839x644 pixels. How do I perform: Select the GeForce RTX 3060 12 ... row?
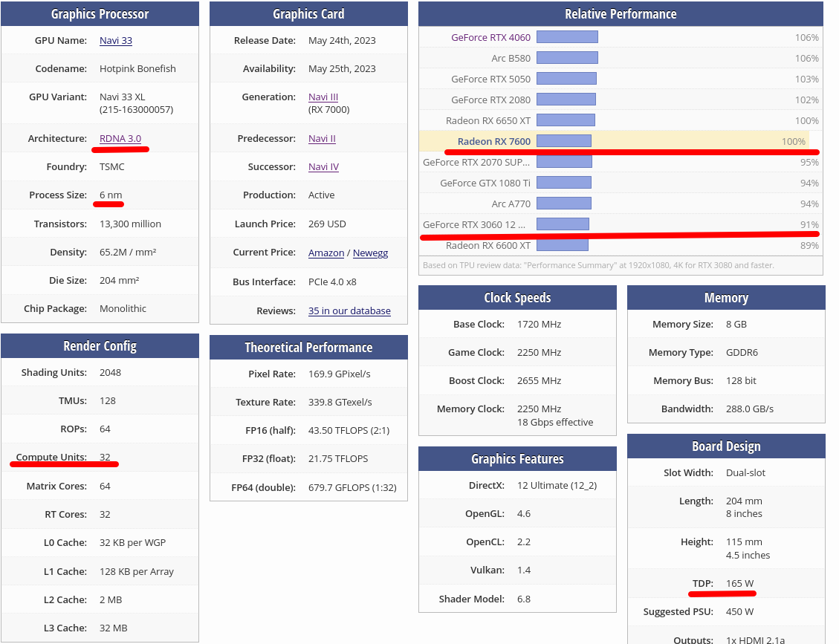point(621,224)
